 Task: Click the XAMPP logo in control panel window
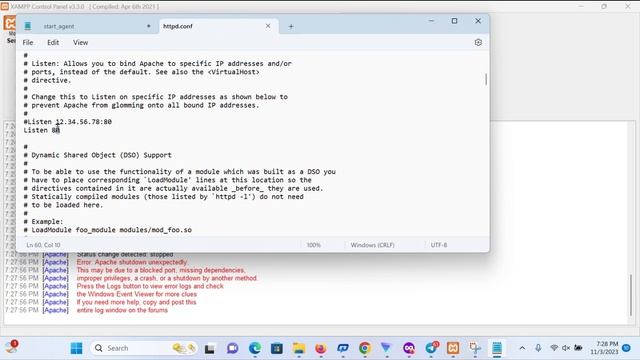point(10,22)
